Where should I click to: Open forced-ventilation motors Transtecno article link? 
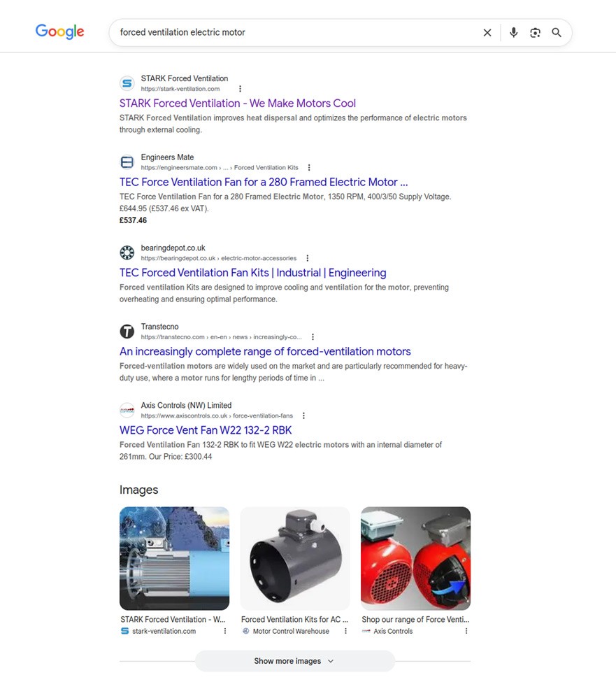point(265,352)
